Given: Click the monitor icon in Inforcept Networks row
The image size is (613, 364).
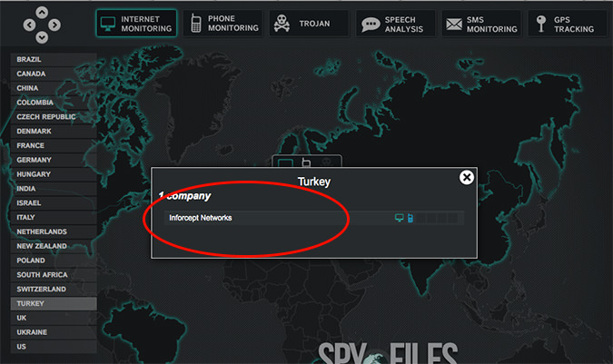Looking at the screenshot, I should pos(399,218).
